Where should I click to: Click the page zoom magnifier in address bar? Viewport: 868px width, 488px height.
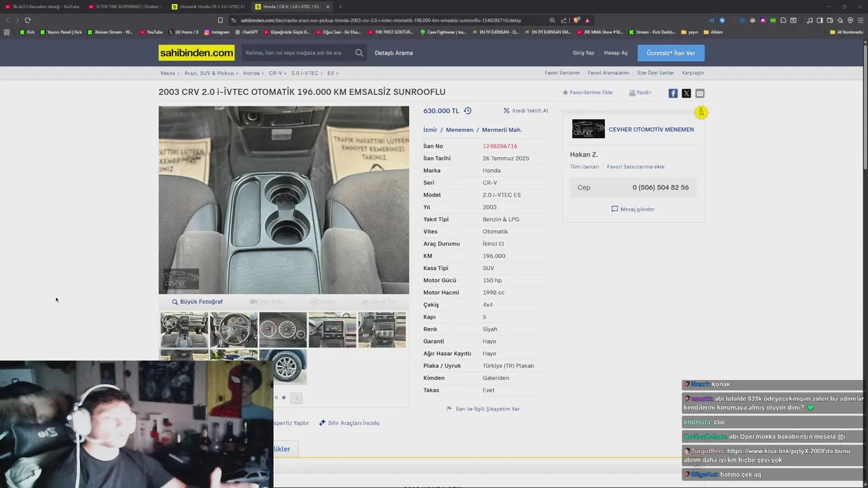coord(552,20)
